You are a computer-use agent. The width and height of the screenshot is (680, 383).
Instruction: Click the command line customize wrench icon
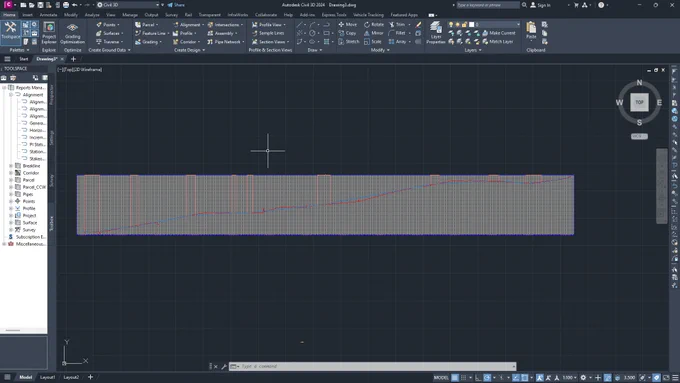pos(224,367)
